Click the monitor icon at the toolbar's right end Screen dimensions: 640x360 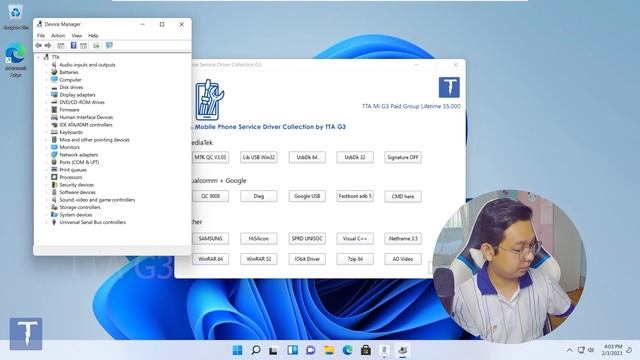(109, 45)
